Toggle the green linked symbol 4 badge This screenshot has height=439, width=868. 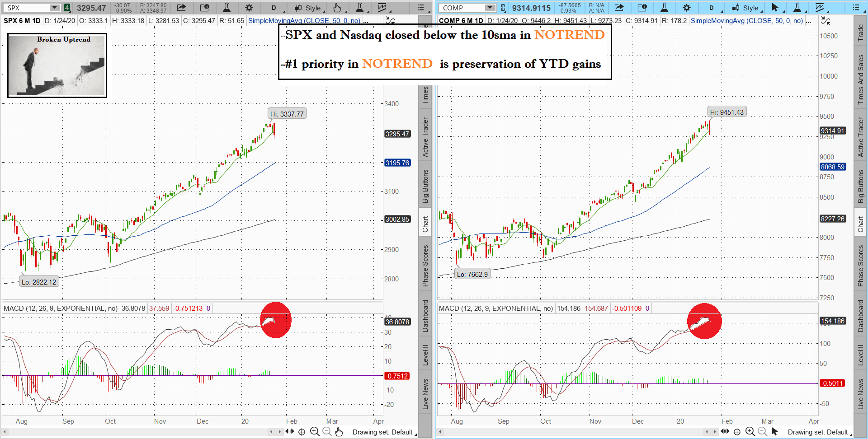click(x=67, y=8)
